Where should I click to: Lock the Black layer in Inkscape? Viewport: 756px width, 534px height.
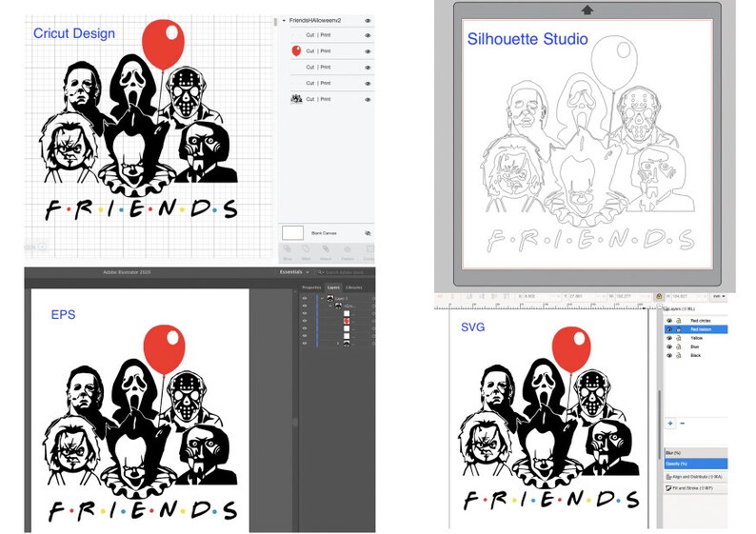click(x=678, y=356)
